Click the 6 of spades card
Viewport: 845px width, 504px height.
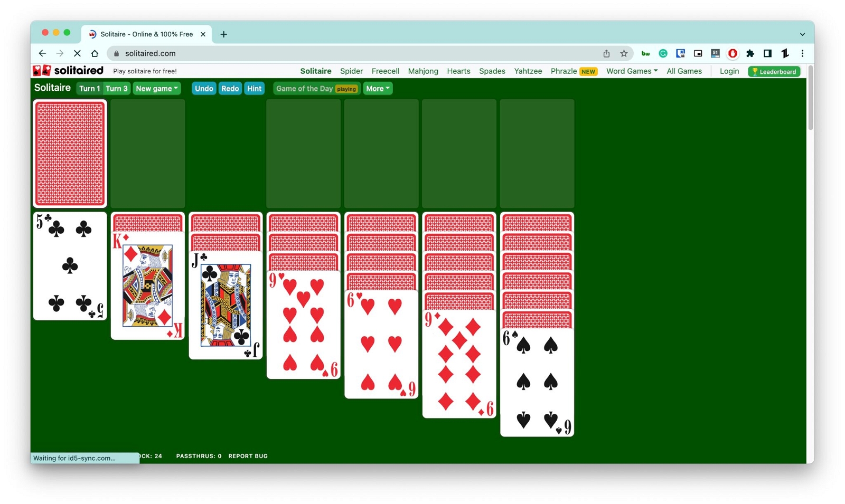537,383
